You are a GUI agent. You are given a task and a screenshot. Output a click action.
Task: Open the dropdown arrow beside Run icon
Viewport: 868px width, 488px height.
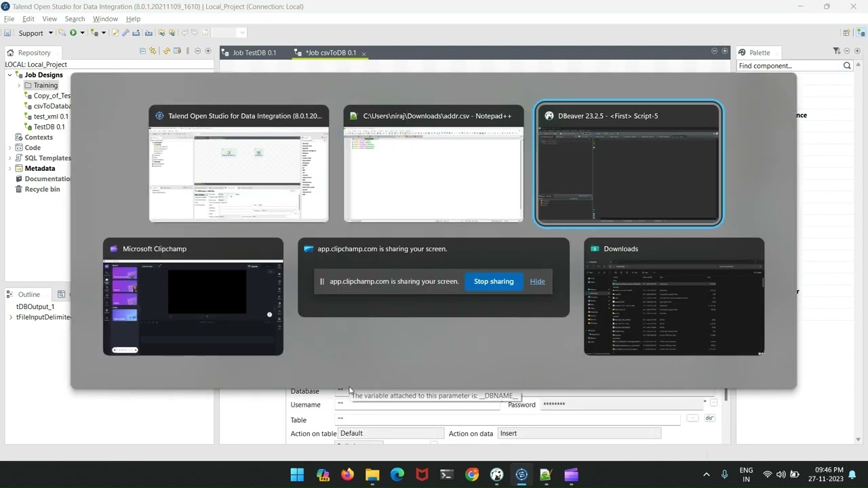tap(82, 33)
